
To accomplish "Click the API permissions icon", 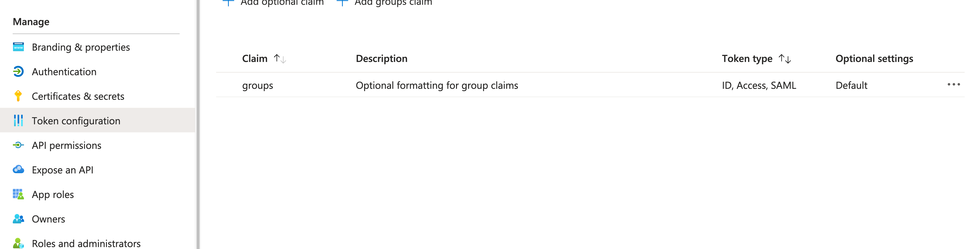I will [x=18, y=145].
